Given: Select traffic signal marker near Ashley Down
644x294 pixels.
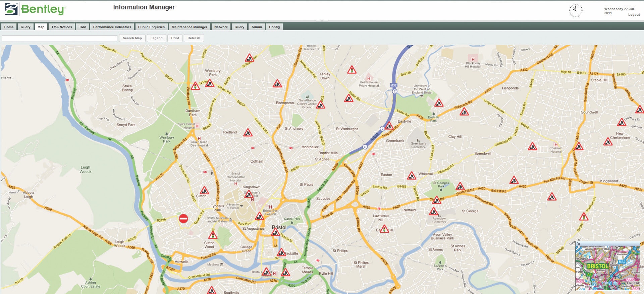Looking at the screenshot, I should click(x=352, y=70).
